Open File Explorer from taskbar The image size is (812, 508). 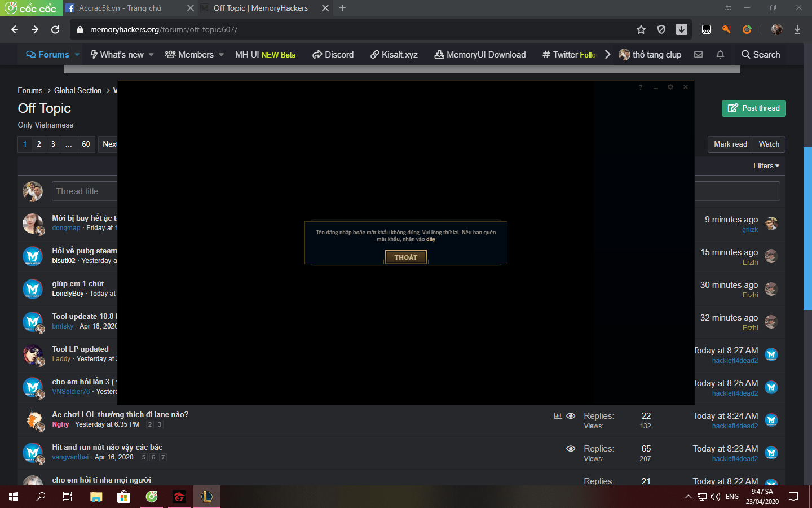point(96,497)
